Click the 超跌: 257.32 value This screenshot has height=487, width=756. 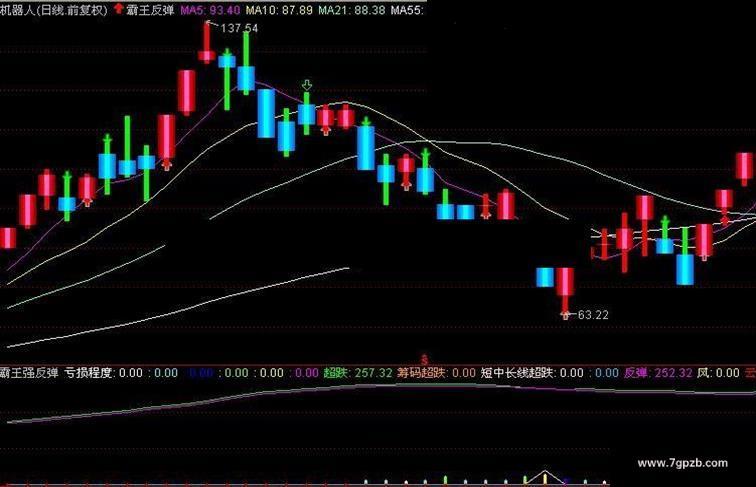click(x=358, y=373)
